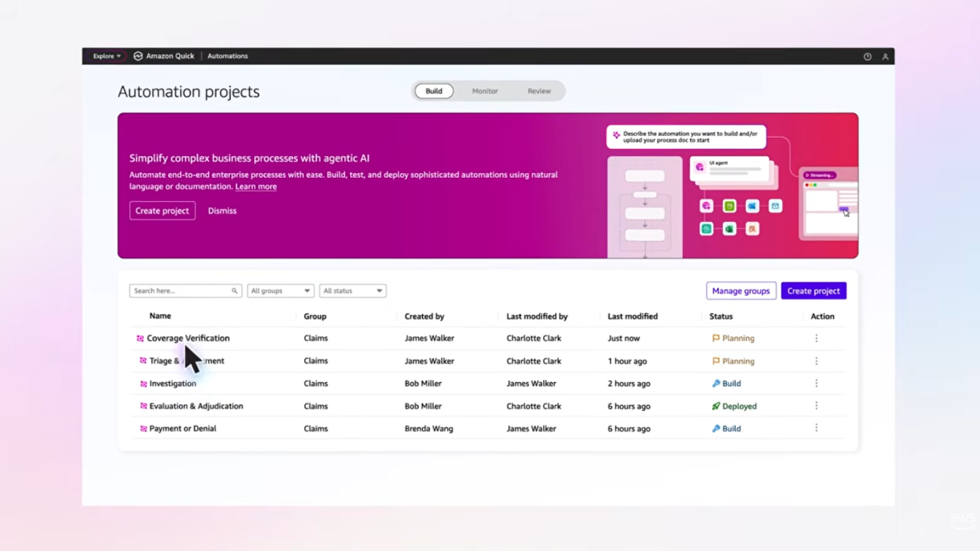Click the Created by column header
This screenshot has height=551, width=980.
(x=424, y=316)
